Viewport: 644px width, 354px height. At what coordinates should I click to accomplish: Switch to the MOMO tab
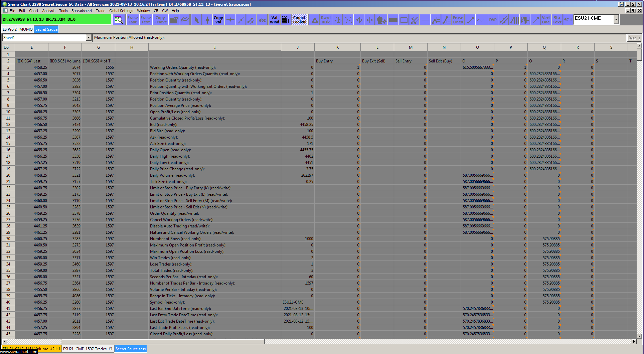pos(26,29)
